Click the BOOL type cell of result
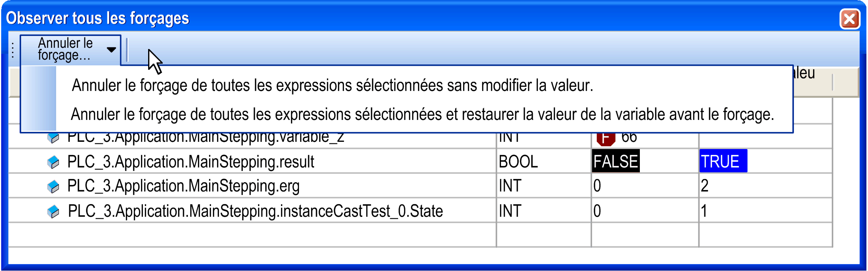 point(518,162)
